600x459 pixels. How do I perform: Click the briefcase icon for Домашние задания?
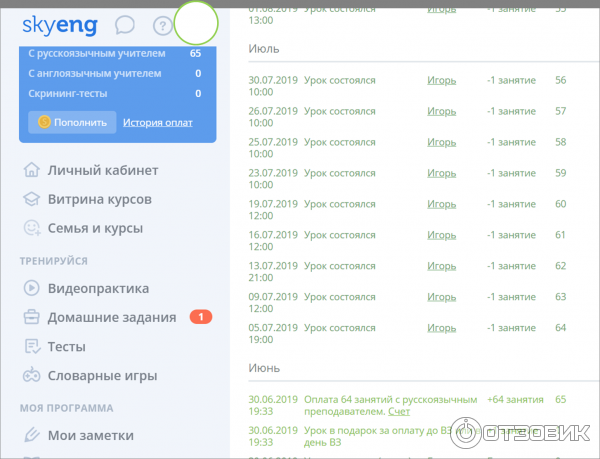tap(32, 318)
